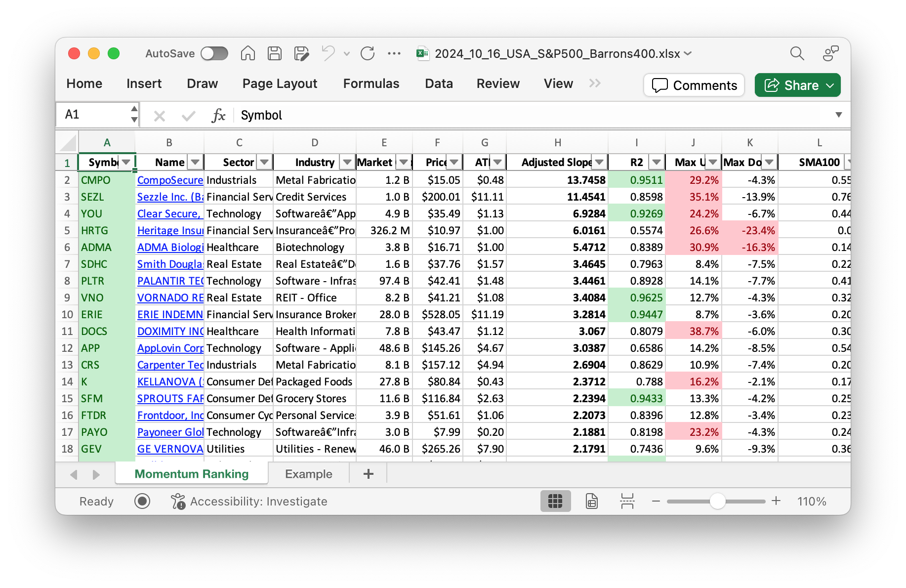Open the PALANTIR TEC hyperlink

tap(170, 281)
